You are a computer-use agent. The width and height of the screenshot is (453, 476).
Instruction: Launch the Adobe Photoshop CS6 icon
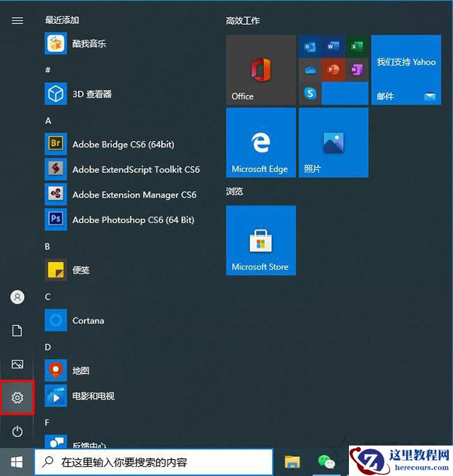56,220
